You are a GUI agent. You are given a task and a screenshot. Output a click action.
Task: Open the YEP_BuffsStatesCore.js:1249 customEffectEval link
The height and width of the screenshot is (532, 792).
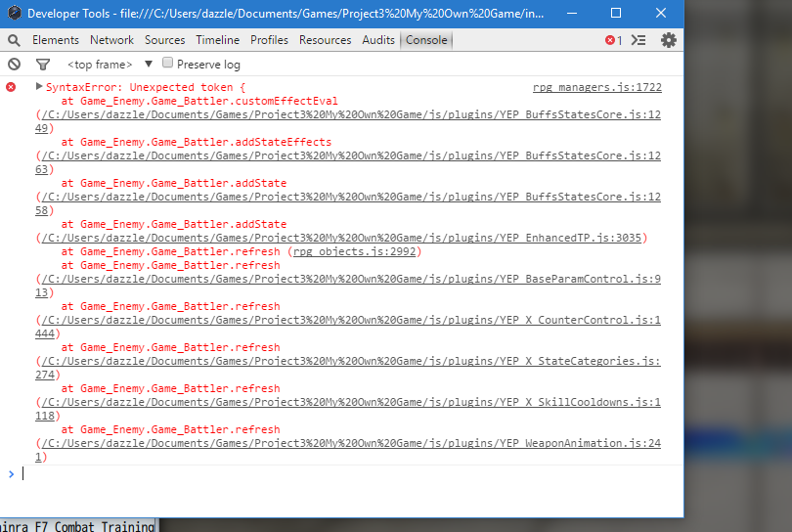click(351, 114)
